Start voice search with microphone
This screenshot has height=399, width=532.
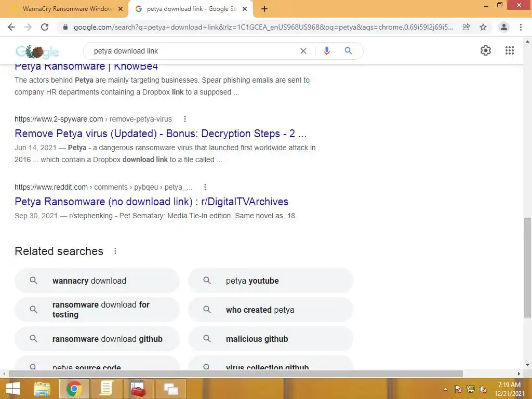pos(327,51)
